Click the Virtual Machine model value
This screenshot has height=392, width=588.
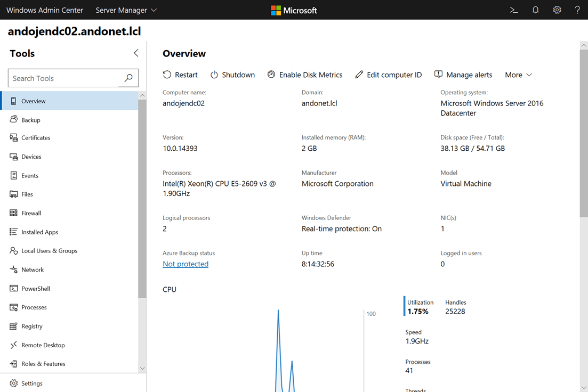466,184
